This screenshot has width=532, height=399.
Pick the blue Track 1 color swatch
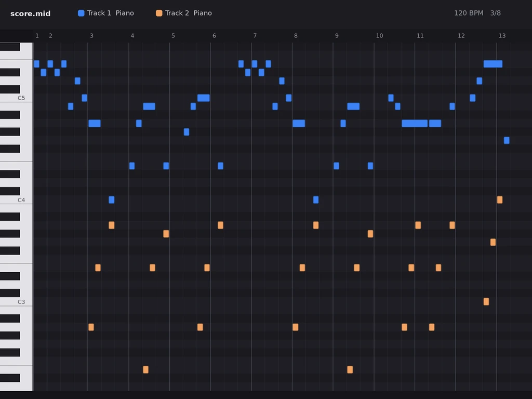pos(81,13)
